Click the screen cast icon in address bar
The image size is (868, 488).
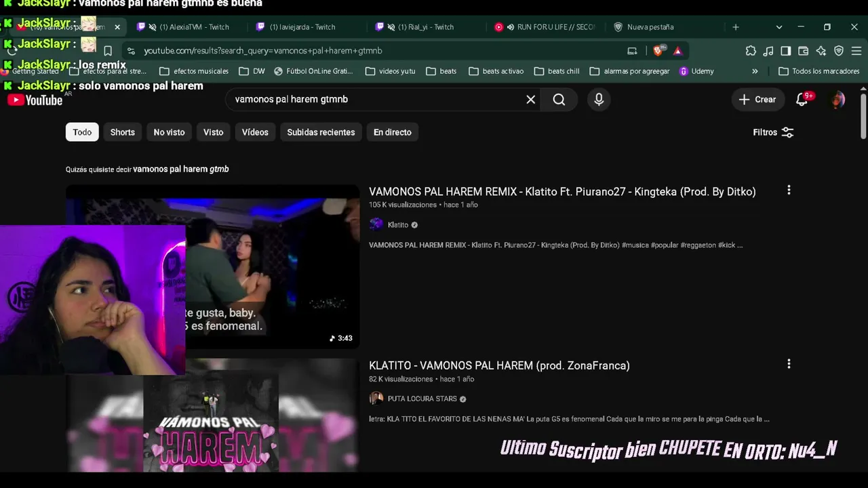pyautogui.click(x=632, y=51)
